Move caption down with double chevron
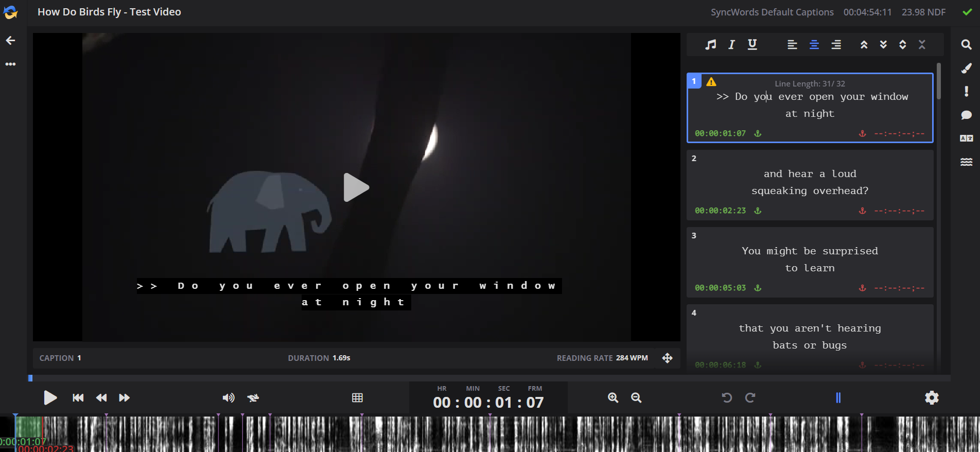This screenshot has width=980, height=452. 883,45
